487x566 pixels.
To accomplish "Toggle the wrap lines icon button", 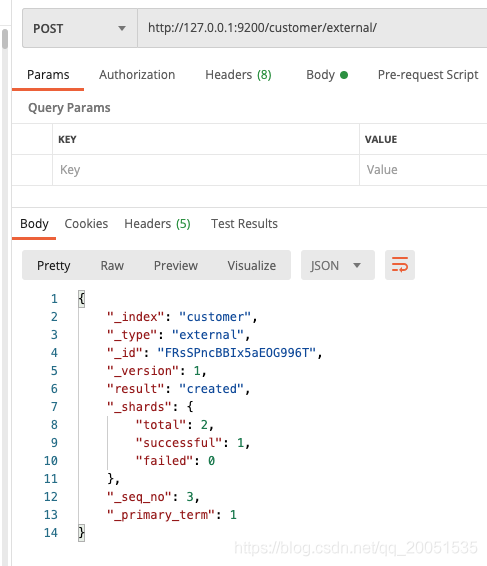I will pyautogui.click(x=400, y=265).
